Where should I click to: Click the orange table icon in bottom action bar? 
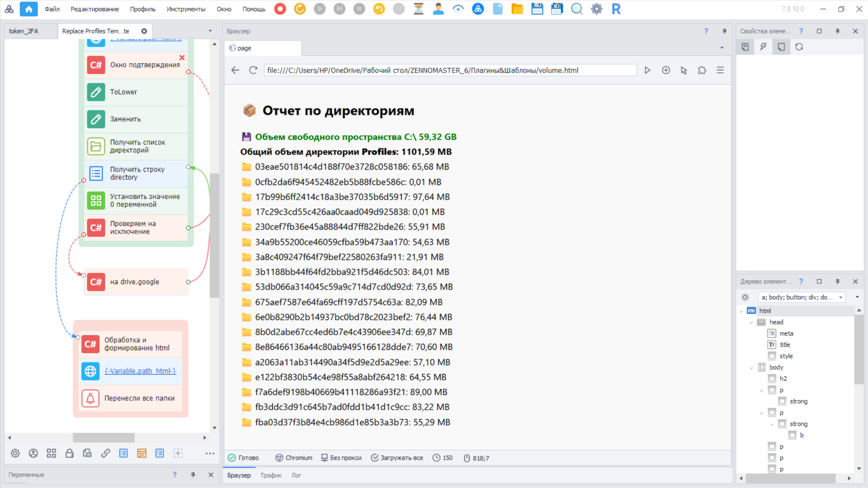click(142, 453)
